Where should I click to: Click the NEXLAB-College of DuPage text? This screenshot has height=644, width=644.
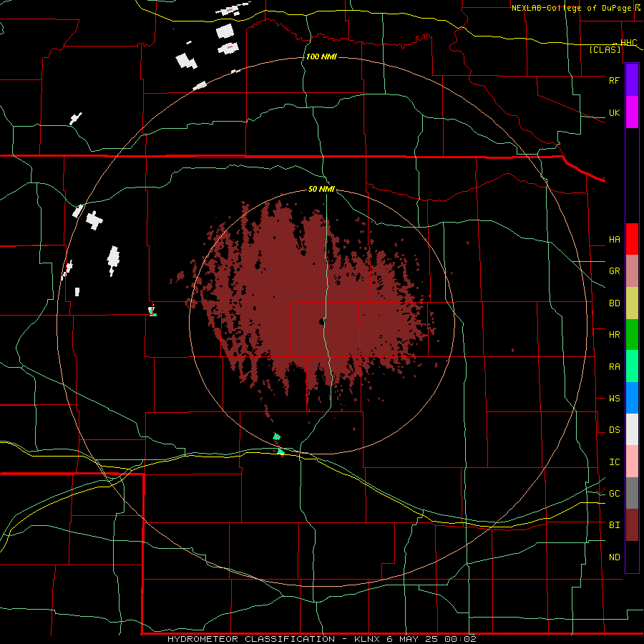(571, 8)
